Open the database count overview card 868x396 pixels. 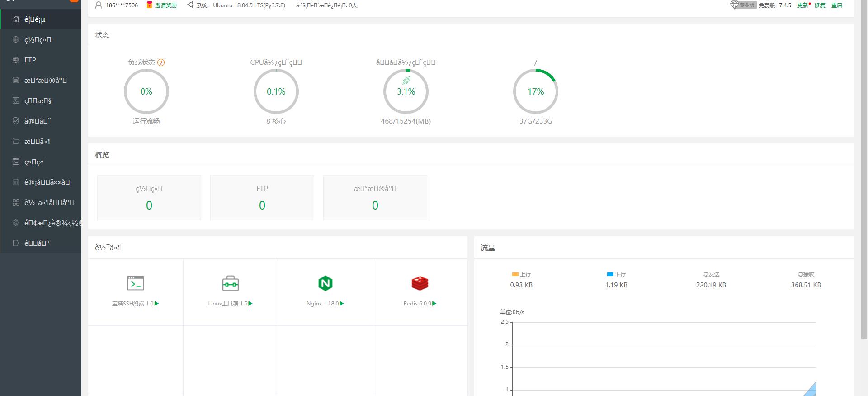click(x=375, y=198)
